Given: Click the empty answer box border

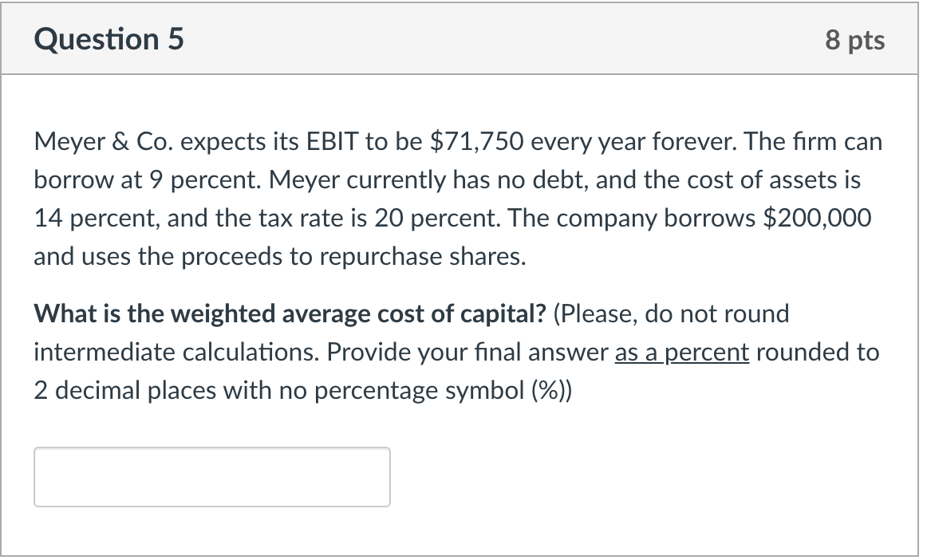Looking at the screenshot, I should click(x=211, y=449).
